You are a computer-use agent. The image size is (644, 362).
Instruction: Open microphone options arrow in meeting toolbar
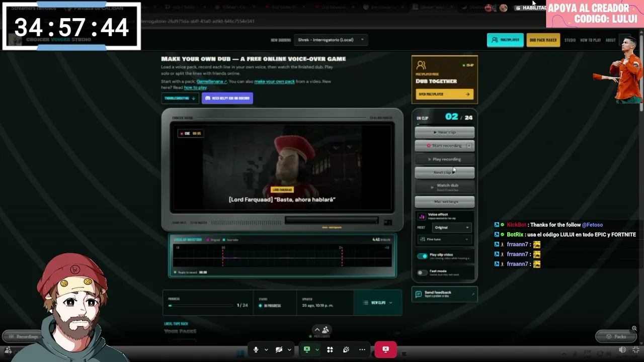266,349
